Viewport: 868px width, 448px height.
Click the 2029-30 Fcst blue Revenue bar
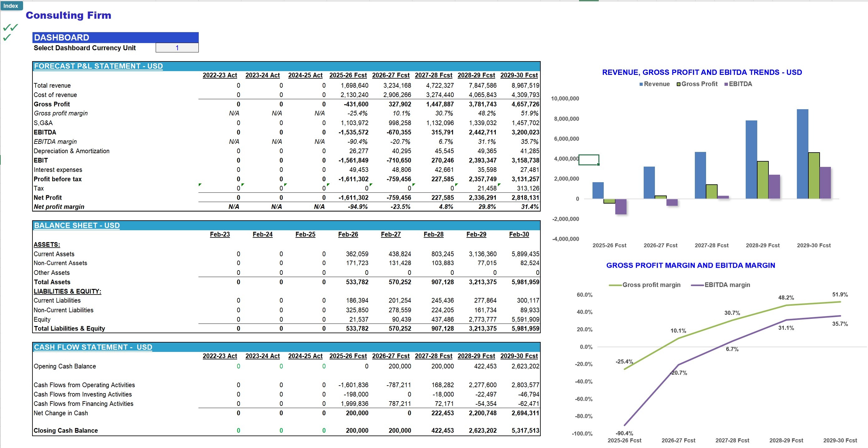(x=802, y=154)
